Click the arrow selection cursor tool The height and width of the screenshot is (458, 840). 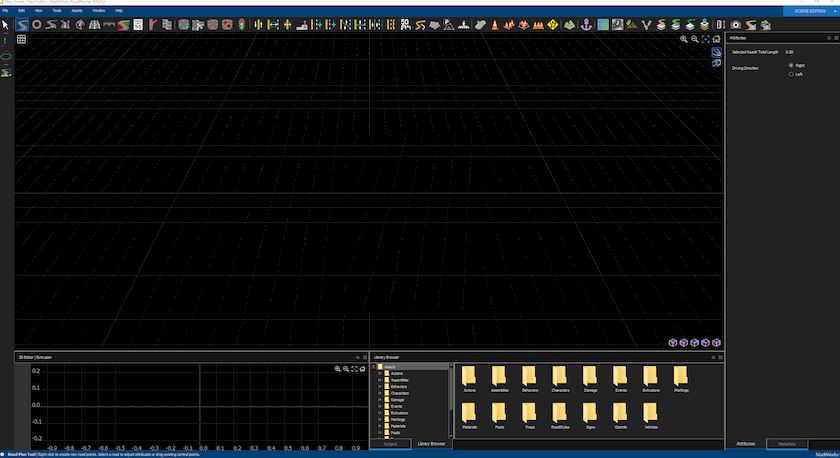[x=6, y=24]
